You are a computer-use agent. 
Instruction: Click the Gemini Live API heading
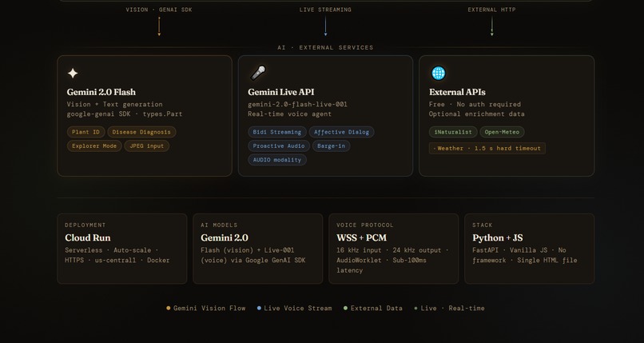point(281,92)
